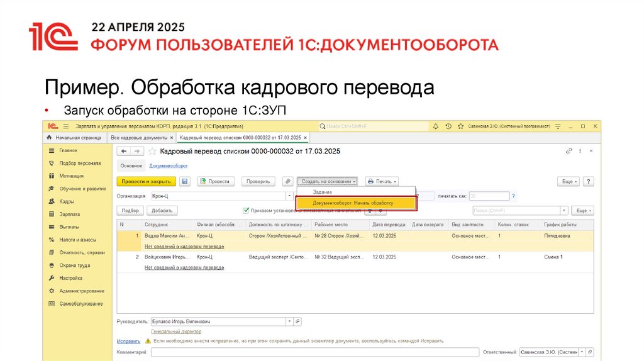Viewport: 644px width, 361px height.
Task: Click the notifications bell icon
Action: click(x=435, y=126)
